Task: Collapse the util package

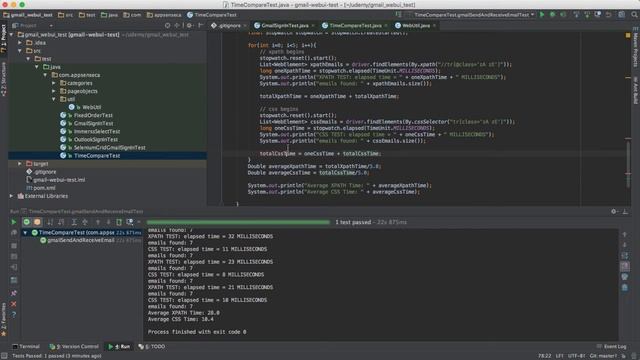Action: point(54,99)
